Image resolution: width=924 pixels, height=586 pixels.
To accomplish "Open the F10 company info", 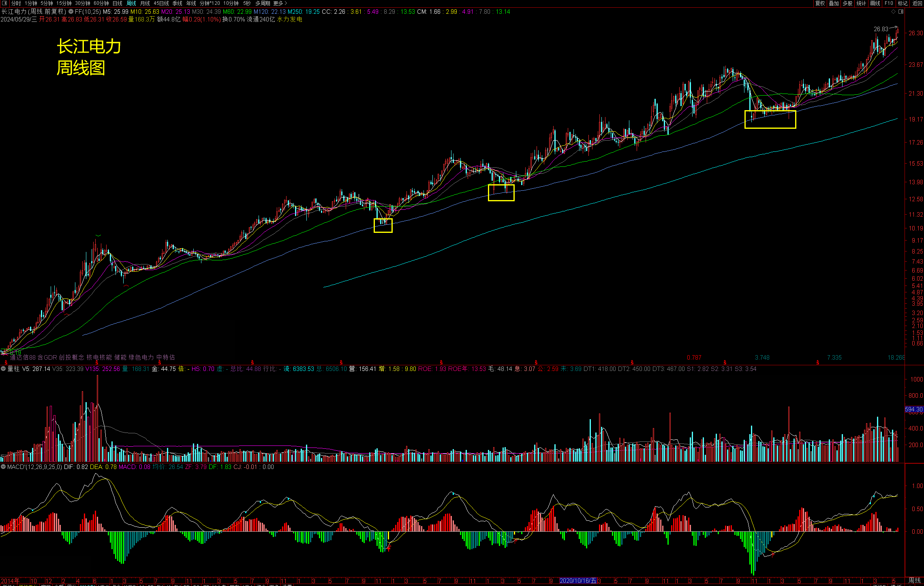I will click(889, 3).
